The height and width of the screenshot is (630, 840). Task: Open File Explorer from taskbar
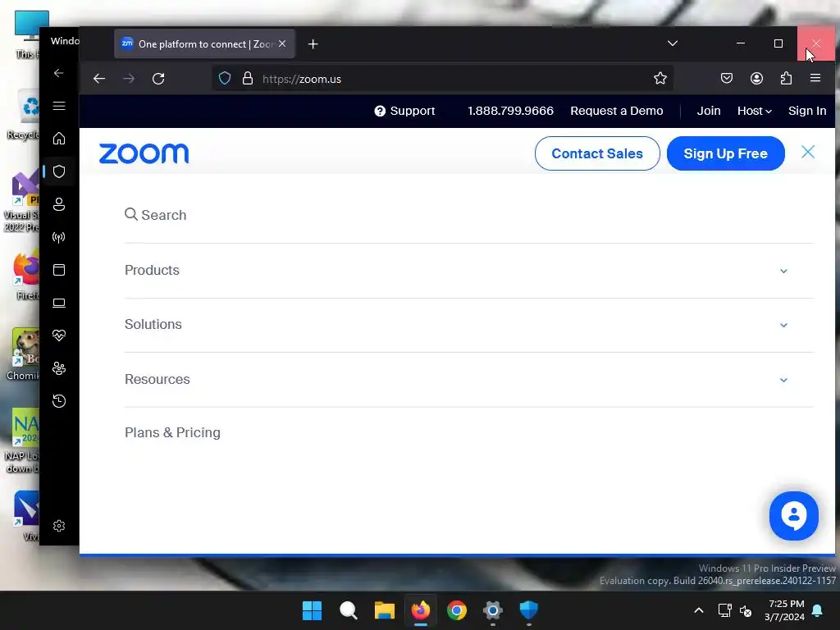click(x=384, y=610)
